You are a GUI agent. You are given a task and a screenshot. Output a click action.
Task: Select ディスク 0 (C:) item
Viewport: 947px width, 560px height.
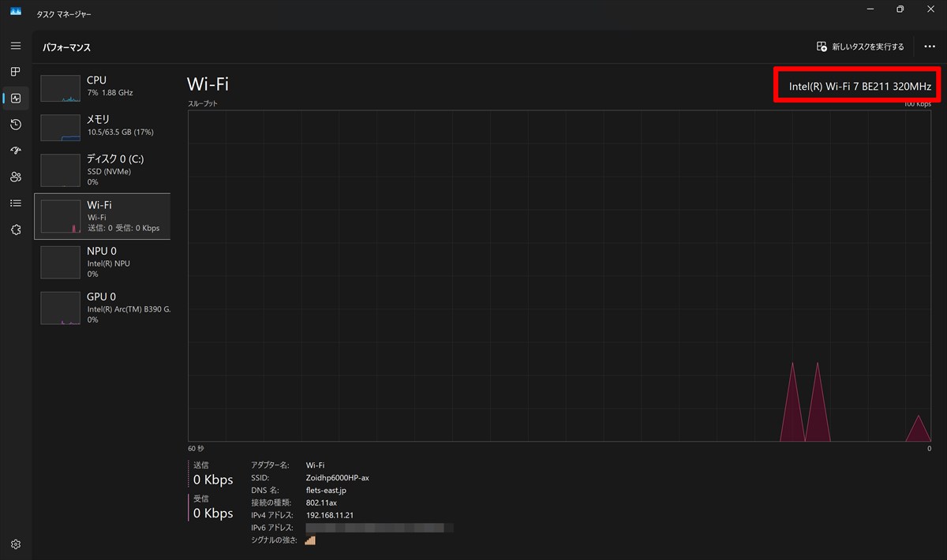coord(103,170)
